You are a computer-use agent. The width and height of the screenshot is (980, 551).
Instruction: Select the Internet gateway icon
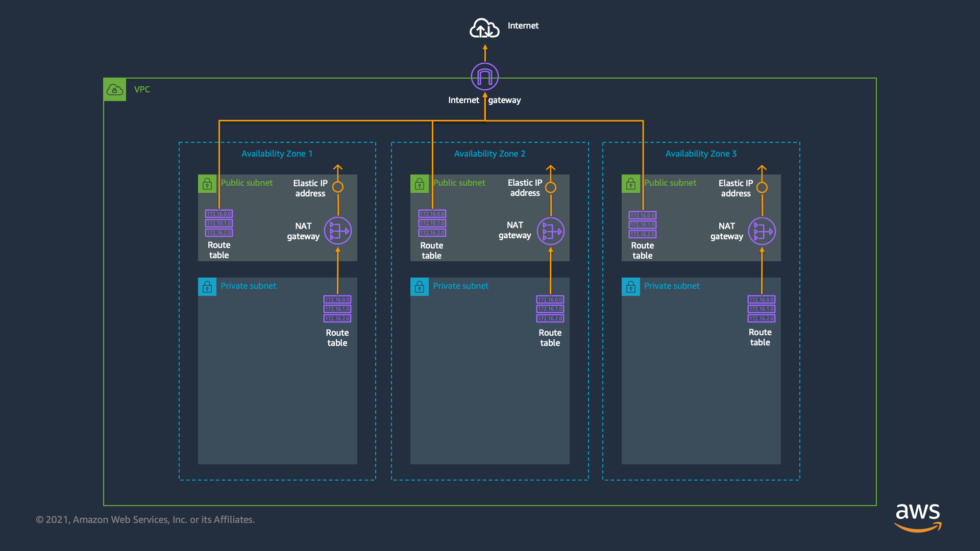(x=484, y=77)
